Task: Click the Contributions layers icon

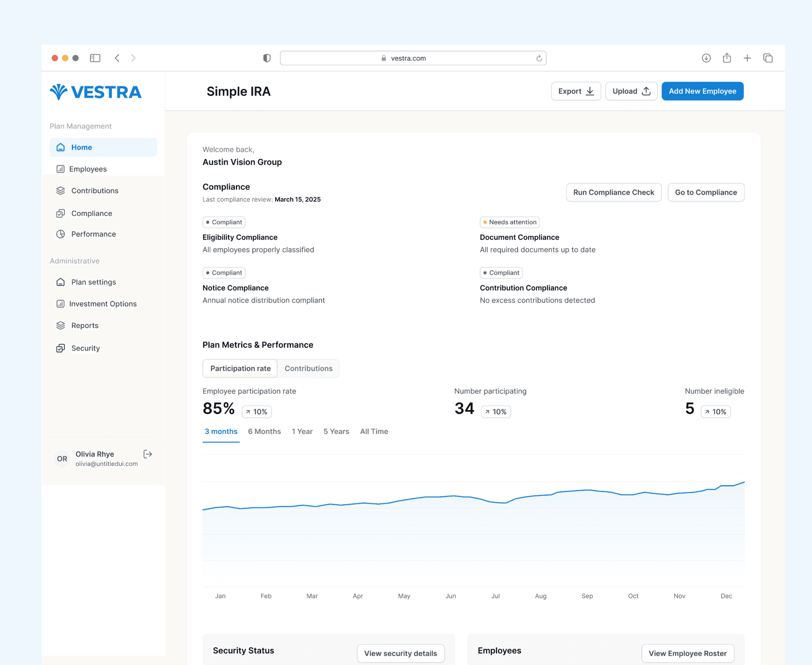Action: coord(61,191)
